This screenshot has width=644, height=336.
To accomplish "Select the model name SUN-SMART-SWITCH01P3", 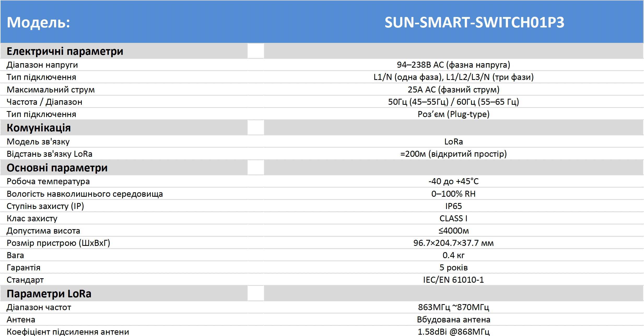I will [x=474, y=22].
